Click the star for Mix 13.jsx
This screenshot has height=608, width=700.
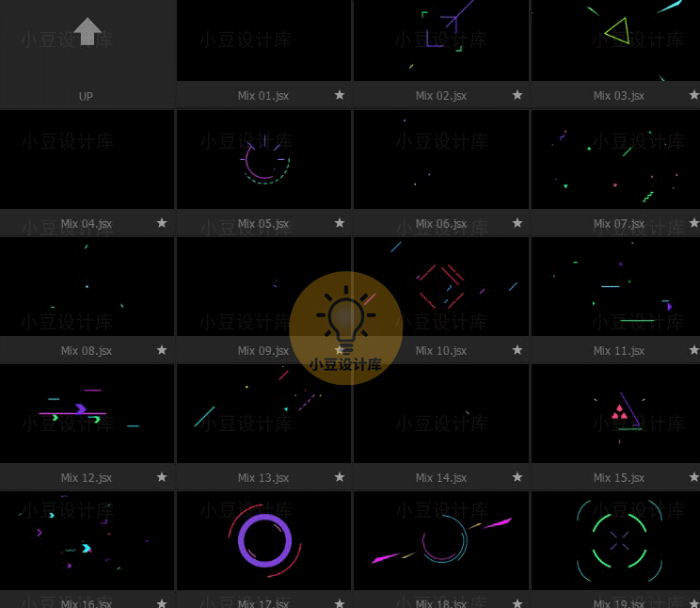(340, 477)
